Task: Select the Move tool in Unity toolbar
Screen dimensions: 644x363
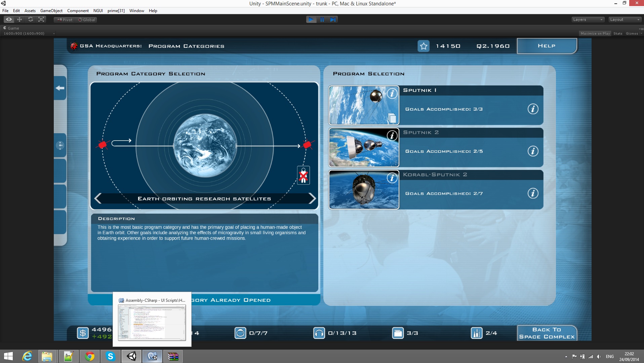Action: tap(19, 20)
